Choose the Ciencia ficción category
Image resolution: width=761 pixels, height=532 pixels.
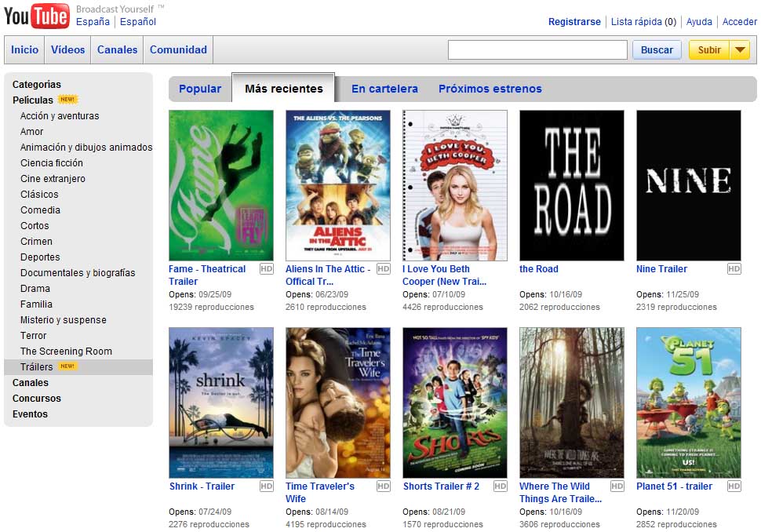[x=52, y=163]
